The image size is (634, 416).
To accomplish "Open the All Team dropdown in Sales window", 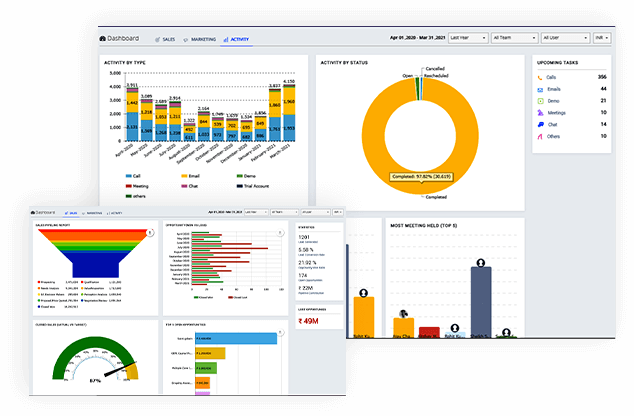I will pyautogui.click(x=285, y=212).
